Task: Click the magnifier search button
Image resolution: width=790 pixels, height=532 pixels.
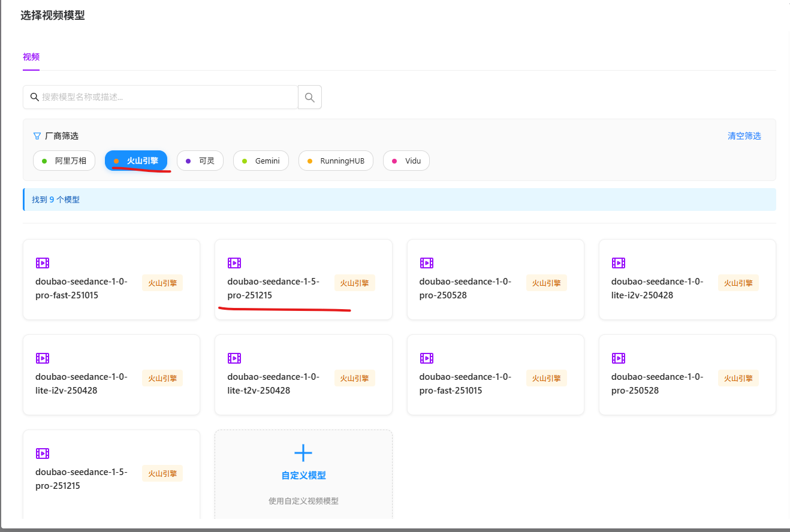Action: (x=310, y=97)
